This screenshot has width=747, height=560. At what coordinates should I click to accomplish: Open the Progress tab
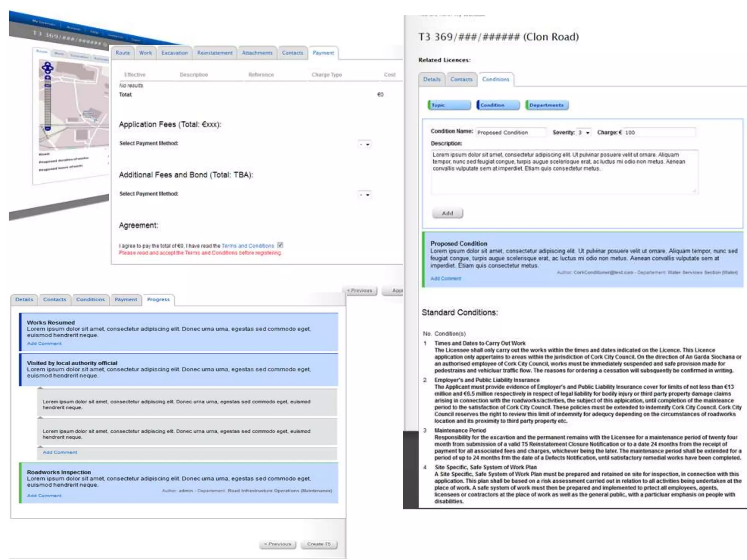(158, 299)
